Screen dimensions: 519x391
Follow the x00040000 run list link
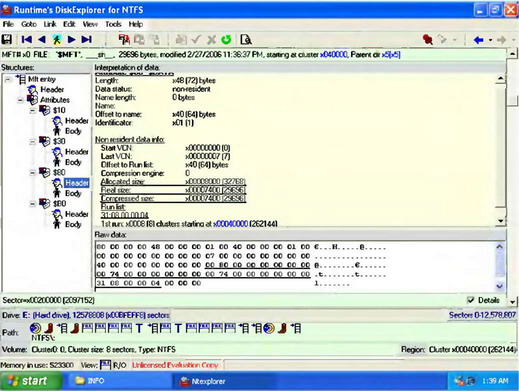231,224
